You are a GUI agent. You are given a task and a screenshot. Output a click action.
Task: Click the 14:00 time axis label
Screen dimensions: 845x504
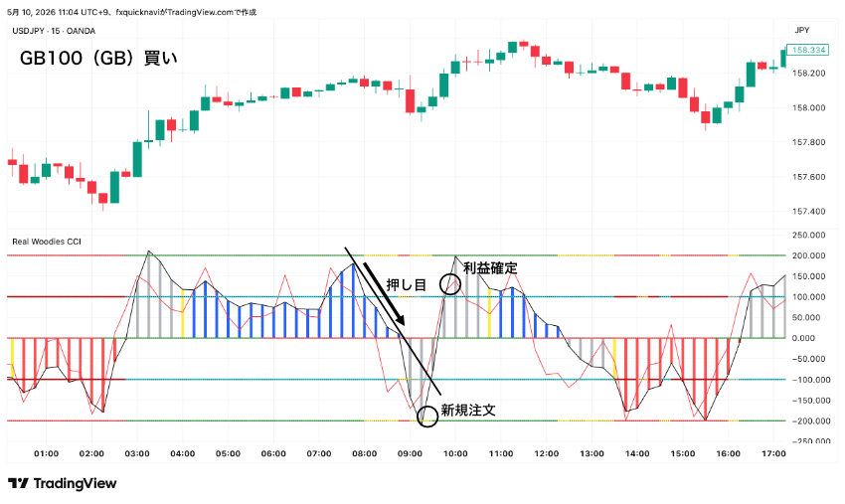(637, 454)
